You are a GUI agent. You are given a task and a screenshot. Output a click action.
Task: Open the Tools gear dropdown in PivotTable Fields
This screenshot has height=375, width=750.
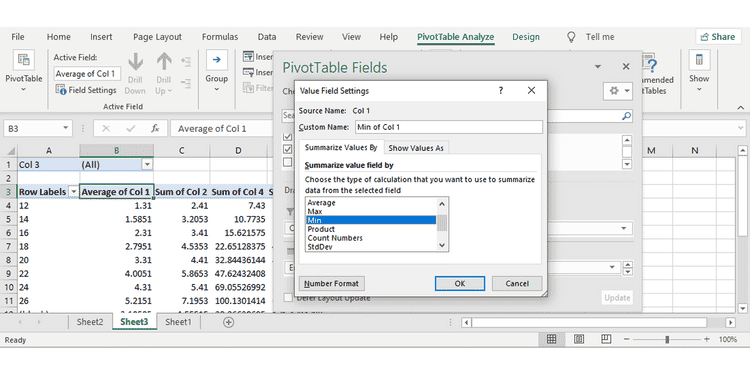click(618, 90)
